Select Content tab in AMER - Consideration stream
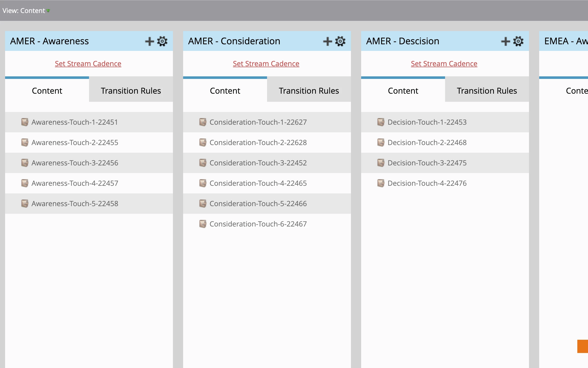588x368 pixels. (x=225, y=91)
